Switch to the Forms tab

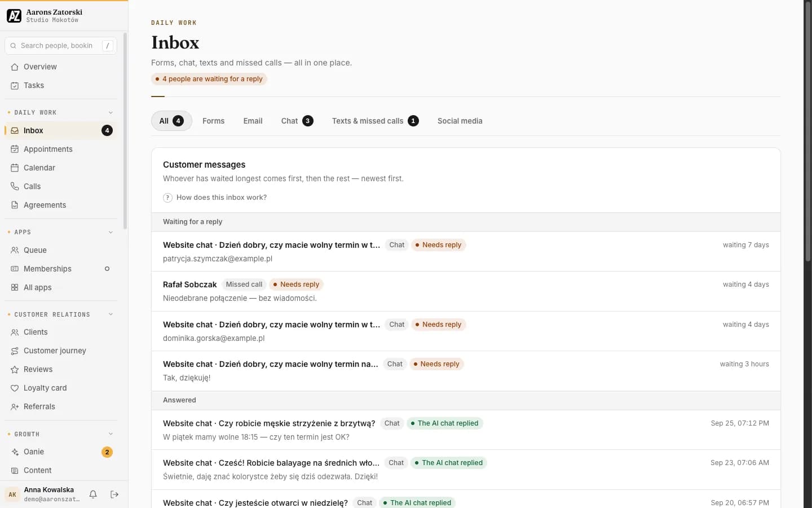coord(213,121)
